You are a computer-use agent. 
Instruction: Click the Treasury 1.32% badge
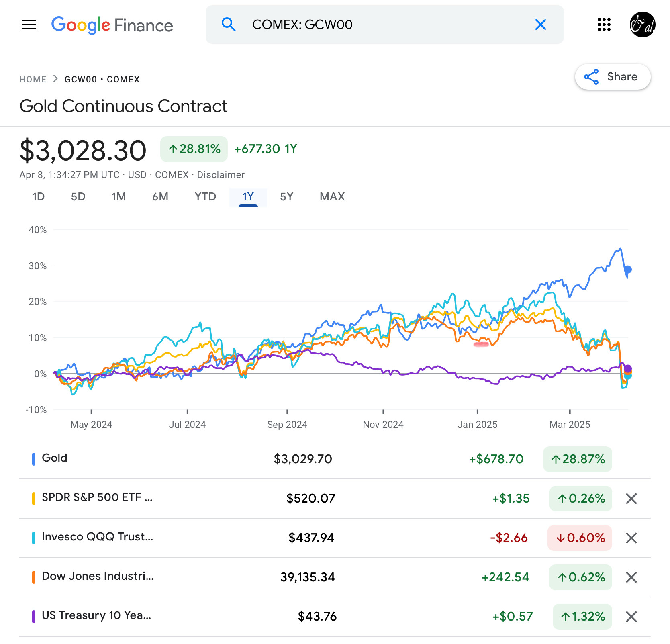[582, 617]
